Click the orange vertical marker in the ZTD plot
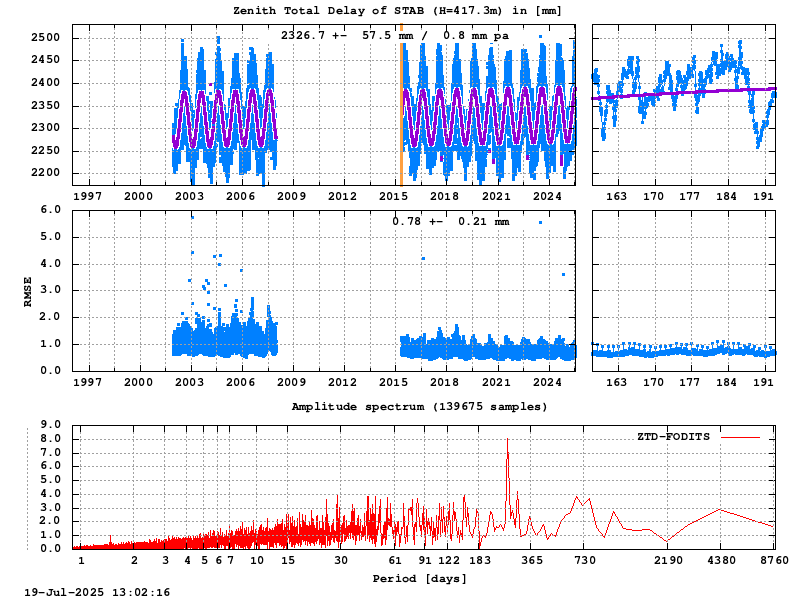Screen dimensions: 800x600 (402, 105)
